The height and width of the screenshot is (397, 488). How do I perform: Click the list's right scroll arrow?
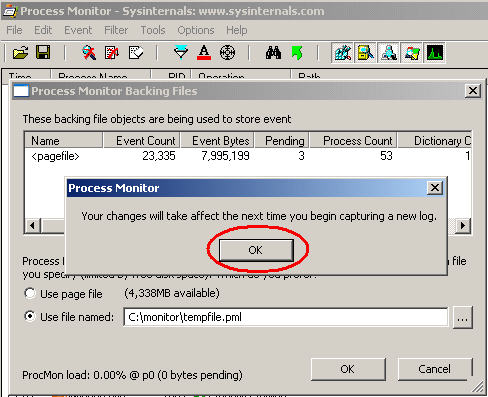(x=463, y=226)
